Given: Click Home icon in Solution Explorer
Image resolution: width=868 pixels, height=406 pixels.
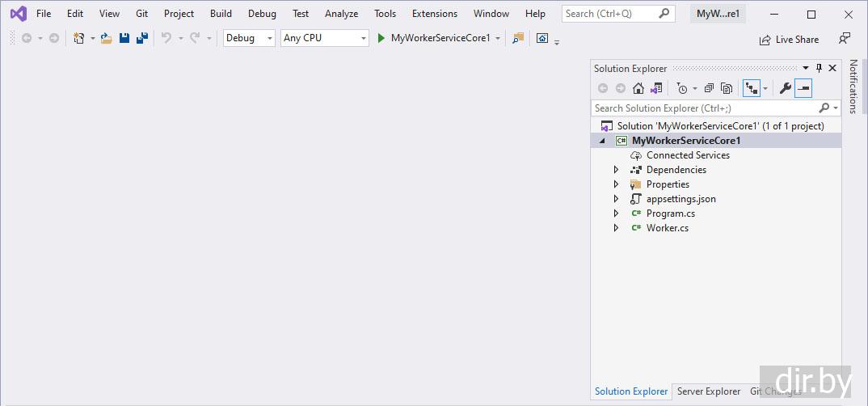Looking at the screenshot, I should 638,88.
